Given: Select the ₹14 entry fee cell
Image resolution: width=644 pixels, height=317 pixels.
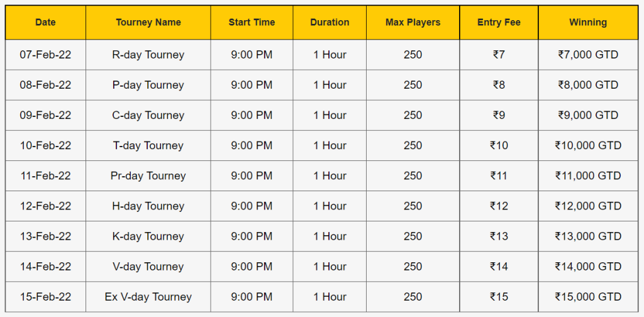Looking at the screenshot, I should point(499,267).
